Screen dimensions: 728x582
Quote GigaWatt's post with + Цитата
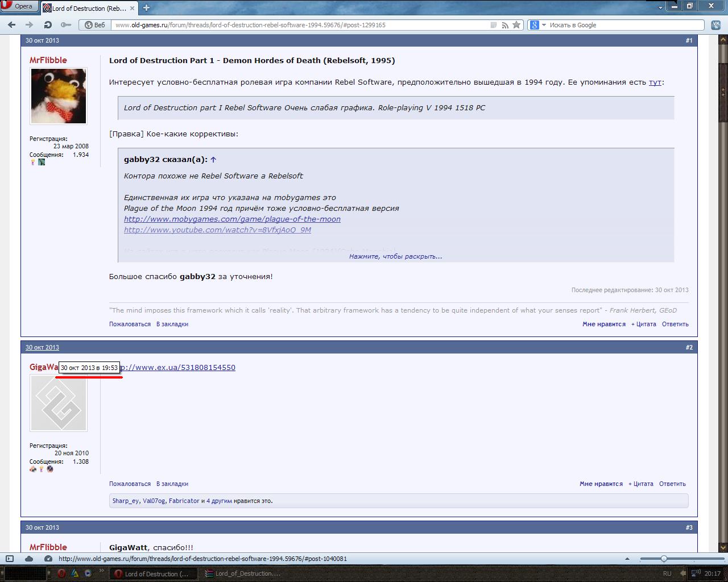640,484
